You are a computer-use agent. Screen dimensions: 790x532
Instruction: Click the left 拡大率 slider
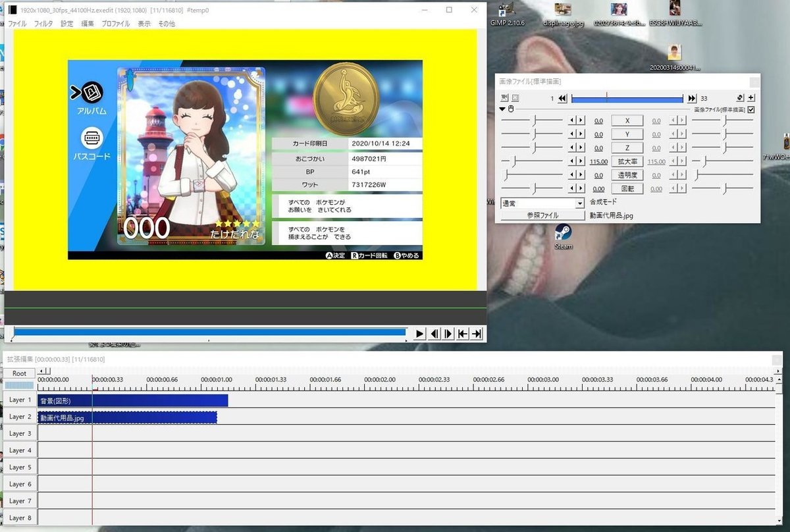coord(532,161)
